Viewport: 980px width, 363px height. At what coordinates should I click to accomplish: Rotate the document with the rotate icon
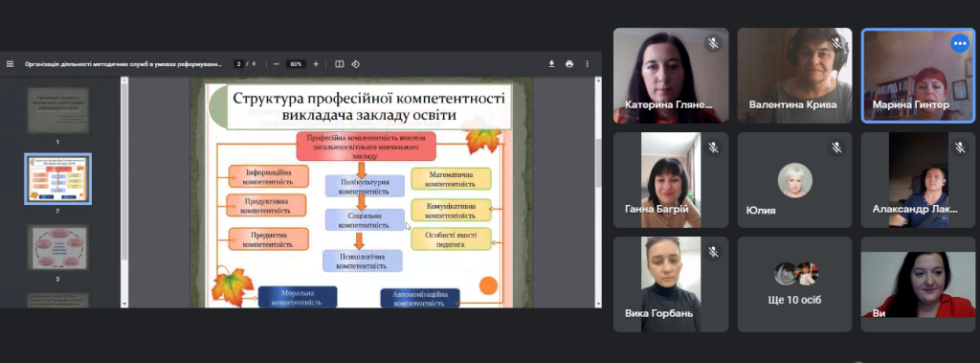pos(356,64)
